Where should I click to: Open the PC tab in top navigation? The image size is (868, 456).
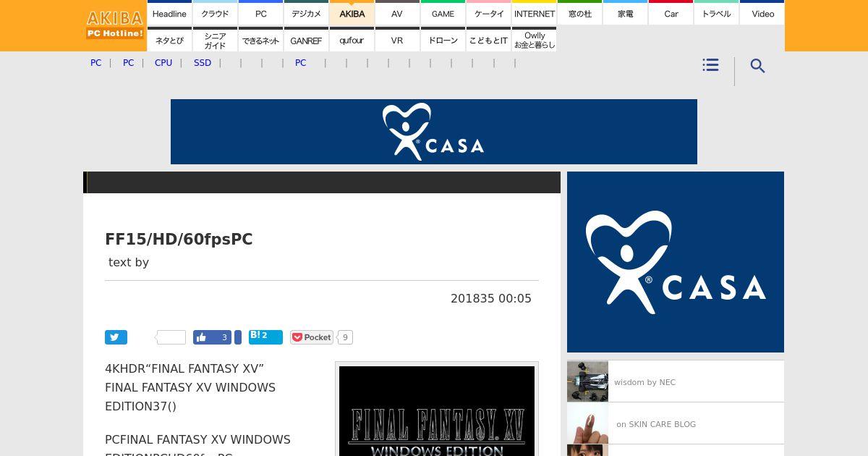[x=260, y=13]
